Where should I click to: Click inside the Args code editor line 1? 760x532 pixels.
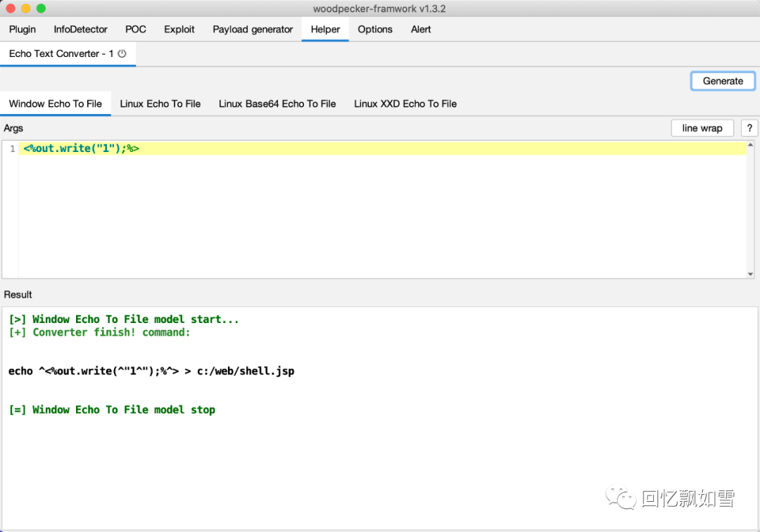click(352, 148)
